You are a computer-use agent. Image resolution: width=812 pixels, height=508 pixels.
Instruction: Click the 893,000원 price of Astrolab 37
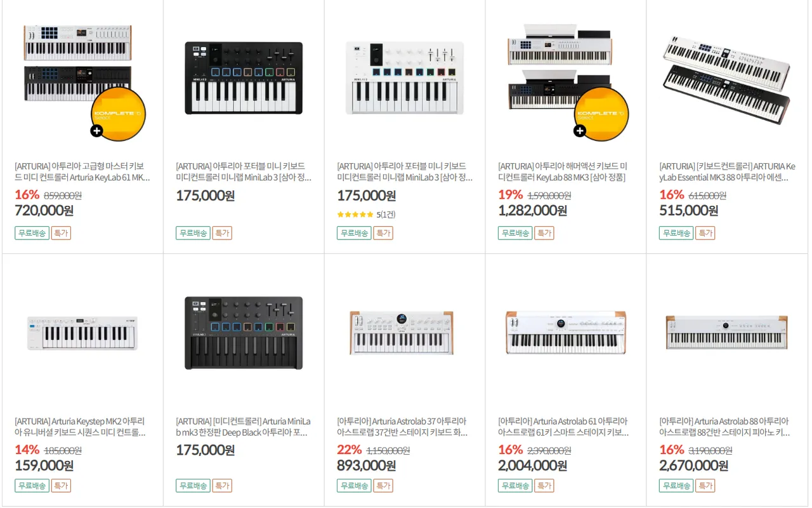pos(366,465)
